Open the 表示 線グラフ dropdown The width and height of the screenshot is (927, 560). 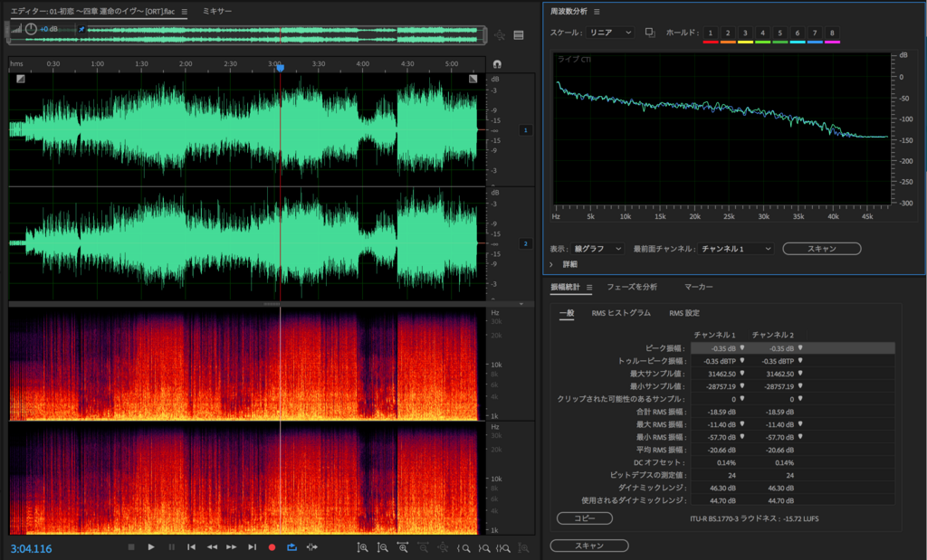(597, 249)
